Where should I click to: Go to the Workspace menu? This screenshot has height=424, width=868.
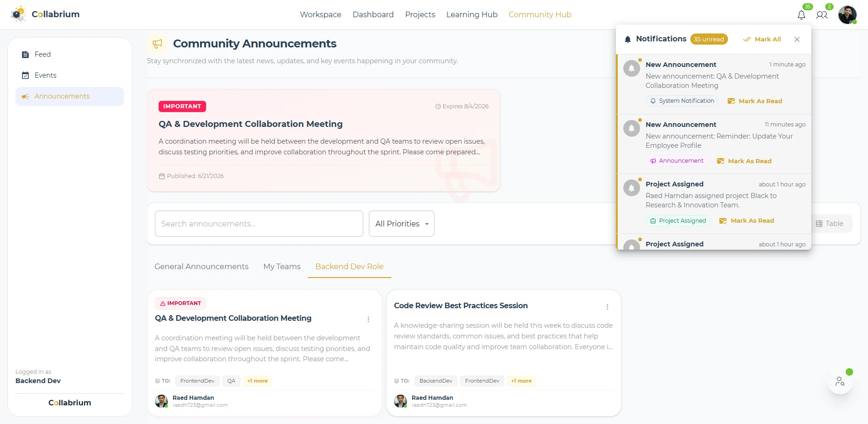pyautogui.click(x=320, y=14)
